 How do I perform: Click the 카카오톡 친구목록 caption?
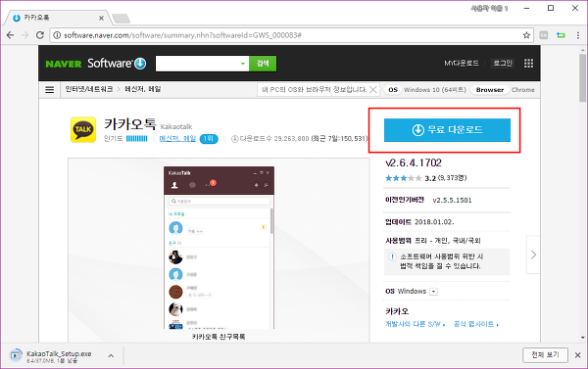click(x=219, y=337)
